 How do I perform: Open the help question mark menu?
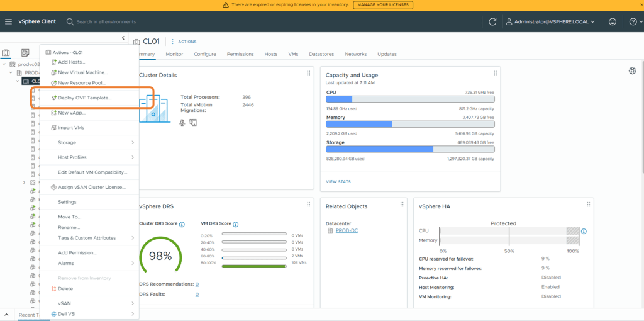click(x=633, y=21)
